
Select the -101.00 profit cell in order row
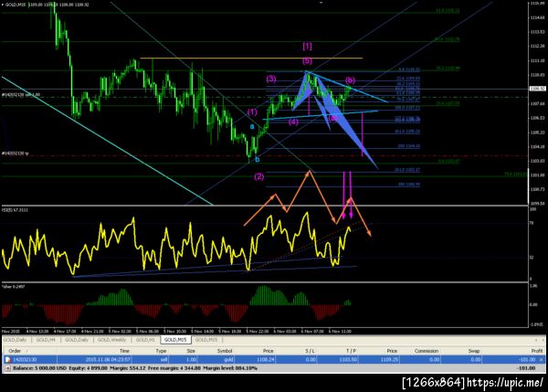(527, 359)
